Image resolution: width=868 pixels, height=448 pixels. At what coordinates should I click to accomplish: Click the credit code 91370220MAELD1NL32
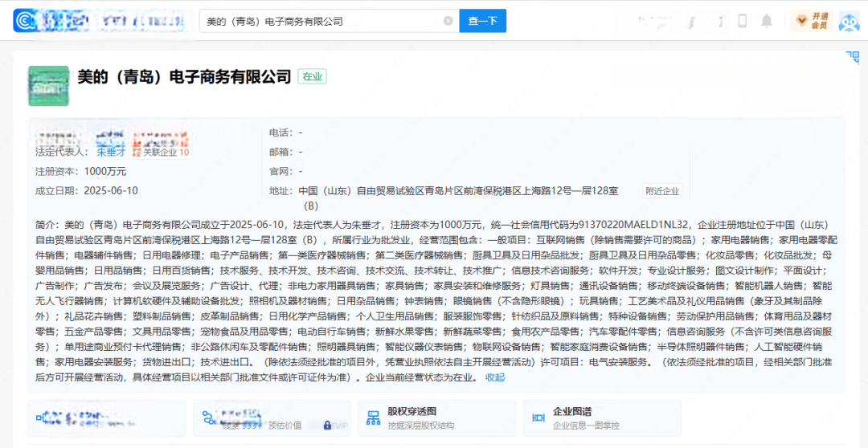click(x=634, y=224)
